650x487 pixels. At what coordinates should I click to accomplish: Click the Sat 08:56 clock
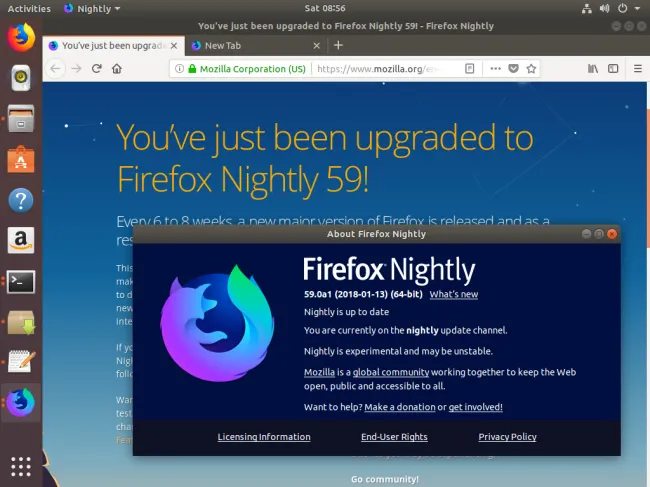coord(325,8)
